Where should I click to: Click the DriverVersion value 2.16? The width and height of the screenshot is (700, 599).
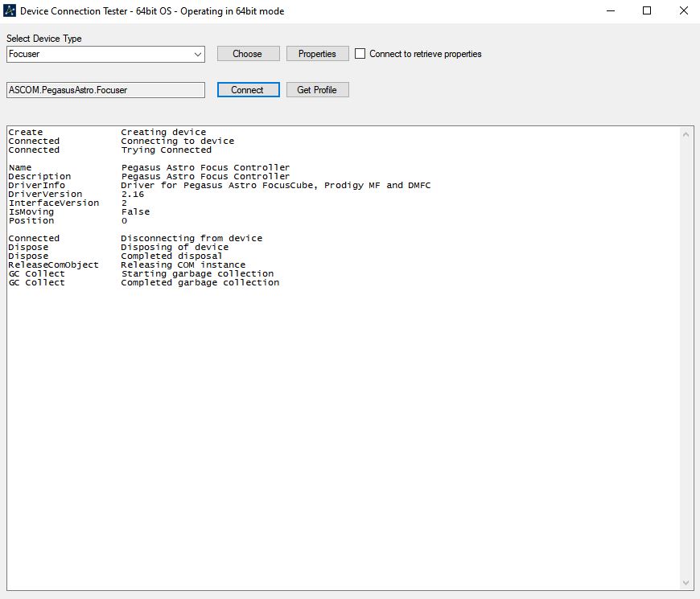133,194
